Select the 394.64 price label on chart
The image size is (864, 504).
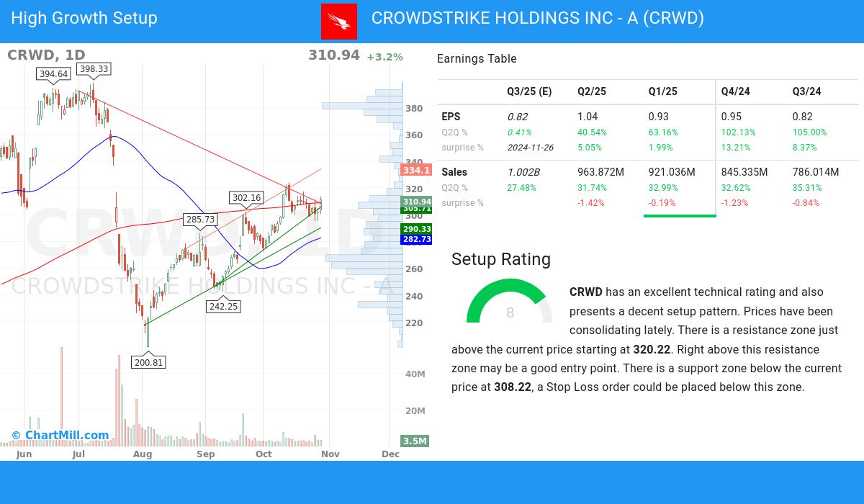pos(54,73)
